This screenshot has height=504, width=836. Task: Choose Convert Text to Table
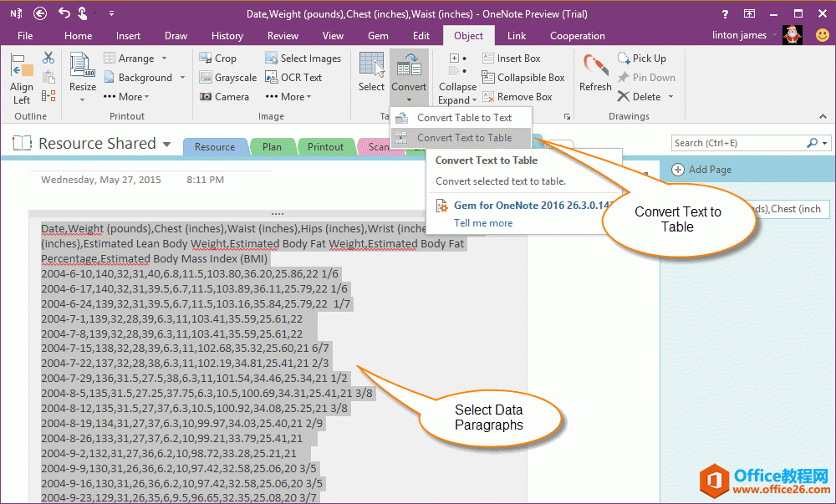pos(464,138)
